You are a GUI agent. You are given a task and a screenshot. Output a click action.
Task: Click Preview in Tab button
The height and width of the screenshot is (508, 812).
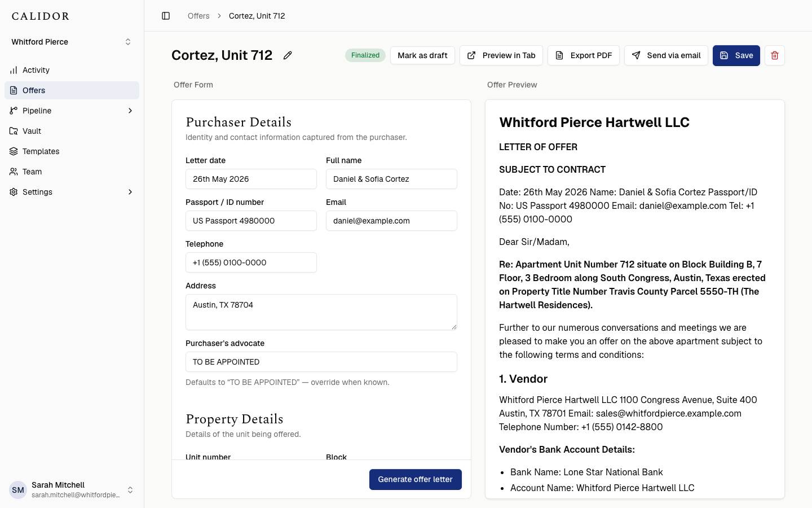[x=501, y=55]
